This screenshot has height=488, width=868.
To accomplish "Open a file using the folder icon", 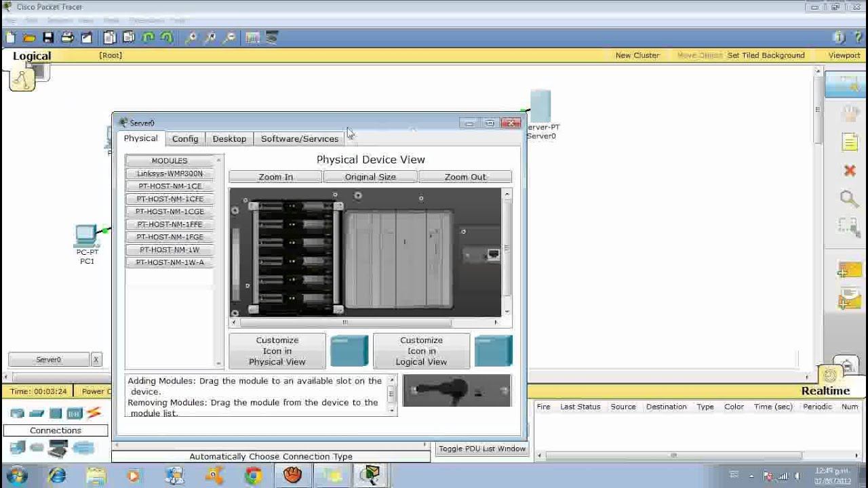I will pyautogui.click(x=29, y=38).
